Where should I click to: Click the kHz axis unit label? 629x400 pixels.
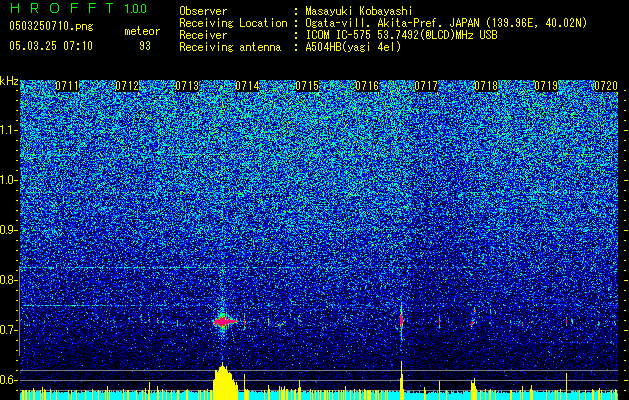9,81
